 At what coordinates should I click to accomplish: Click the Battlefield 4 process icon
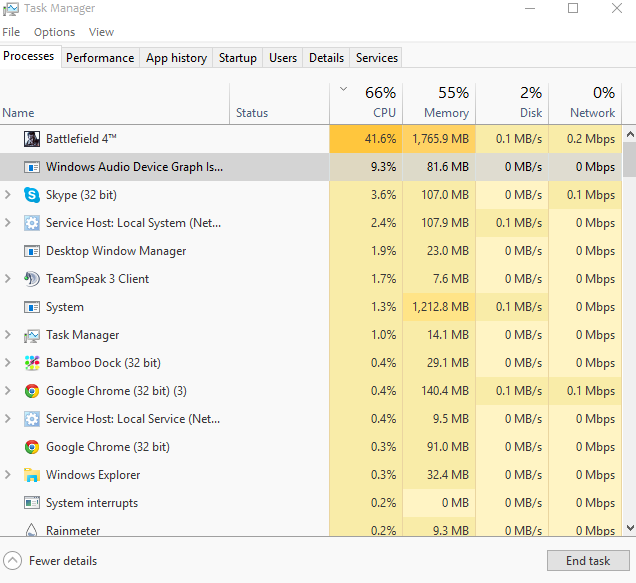[32, 139]
